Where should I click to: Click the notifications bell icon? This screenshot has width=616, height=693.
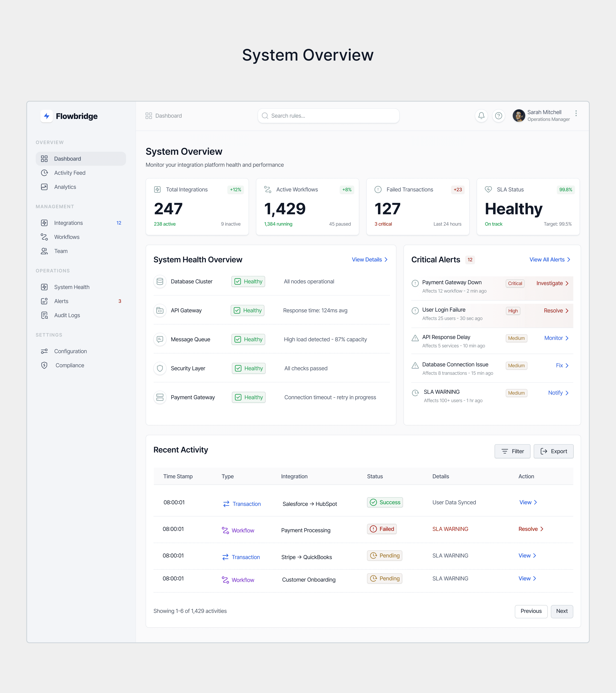[481, 116]
